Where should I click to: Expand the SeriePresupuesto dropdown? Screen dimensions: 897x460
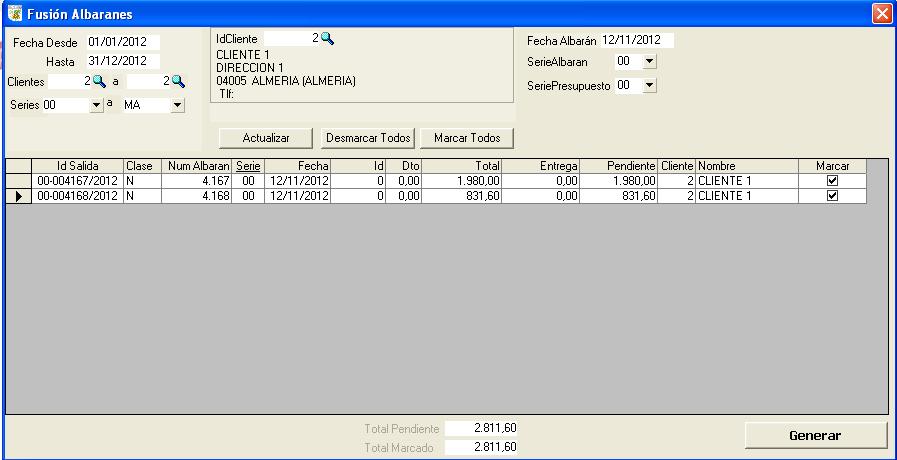pyautogui.click(x=649, y=86)
